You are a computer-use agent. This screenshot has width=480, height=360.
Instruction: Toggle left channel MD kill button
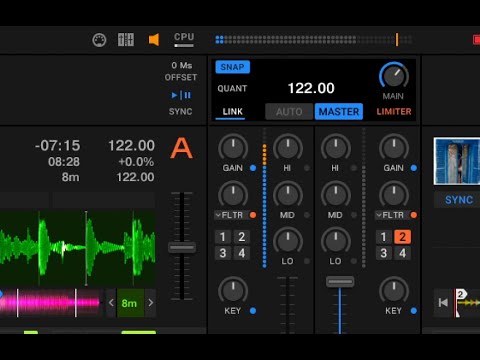coord(307,215)
